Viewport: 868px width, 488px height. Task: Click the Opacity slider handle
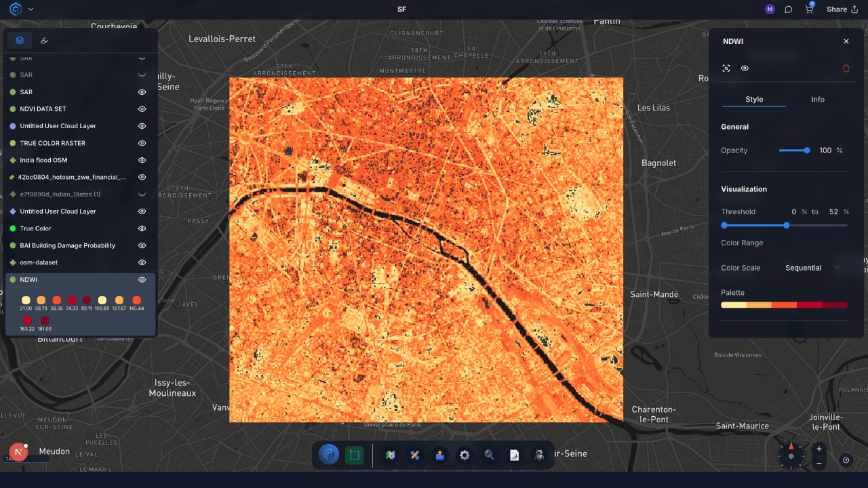807,150
